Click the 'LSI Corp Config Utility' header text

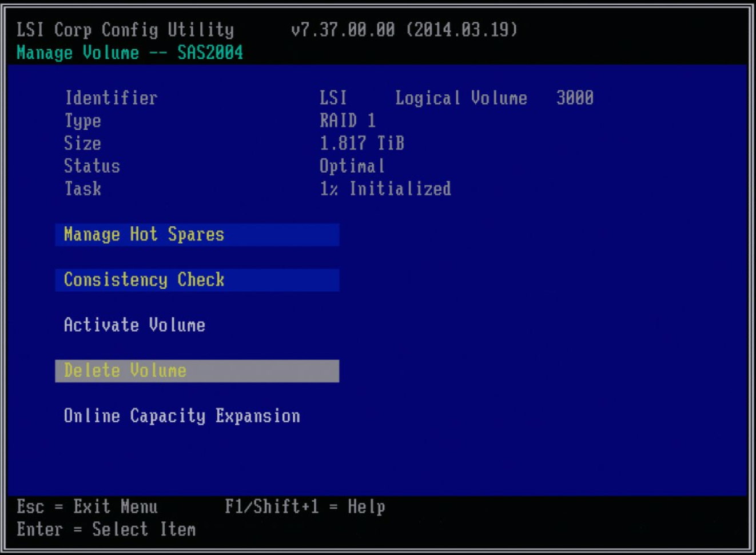(125, 30)
